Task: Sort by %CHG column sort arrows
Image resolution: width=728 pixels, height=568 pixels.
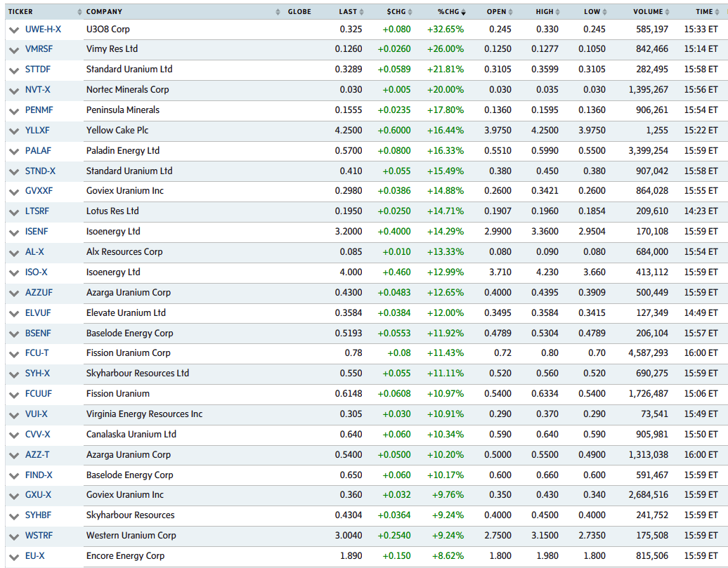Action: 463,12
